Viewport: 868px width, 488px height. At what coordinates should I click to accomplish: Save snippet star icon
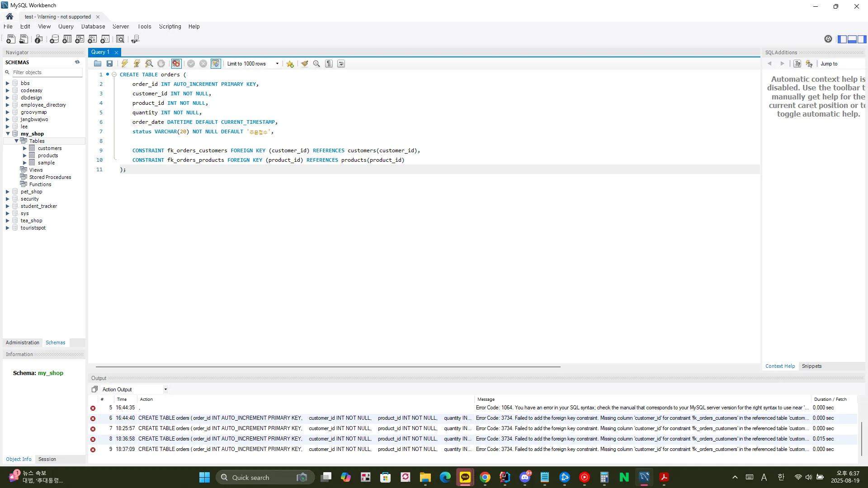tap(290, 64)
